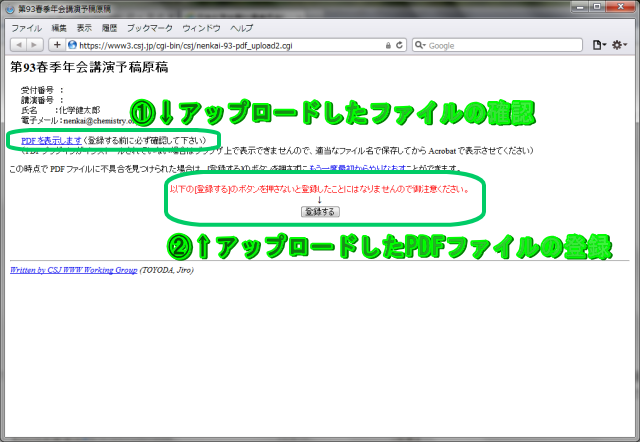Click the plus Add Bookmark button
Screen dimensions: 640x442
point(57,45)
